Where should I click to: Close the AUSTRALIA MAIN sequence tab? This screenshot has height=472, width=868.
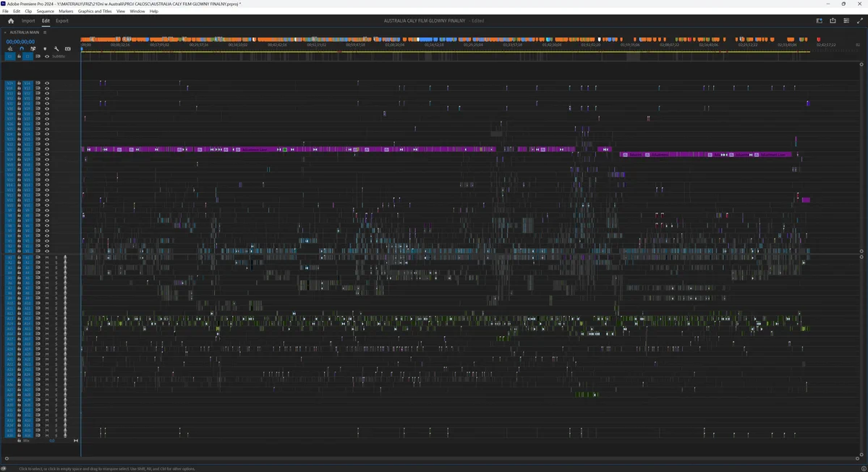pyautogui.click(x=5, y=33)
